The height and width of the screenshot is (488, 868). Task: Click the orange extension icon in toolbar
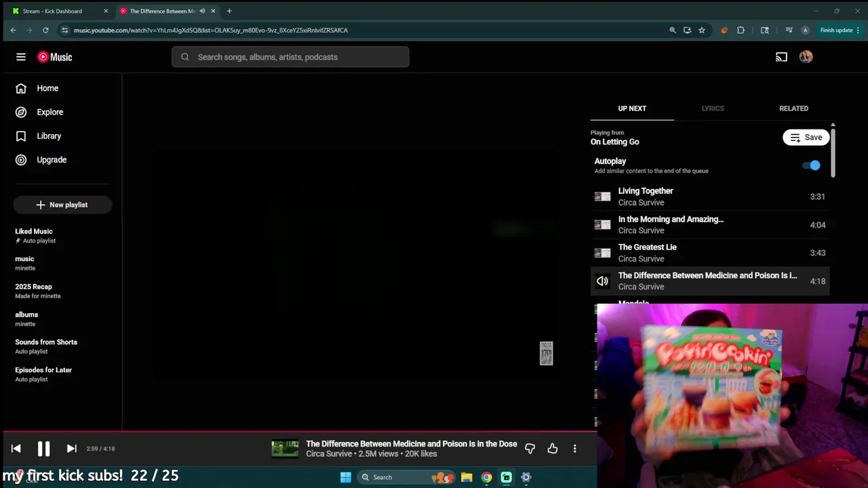coord(724,30)
